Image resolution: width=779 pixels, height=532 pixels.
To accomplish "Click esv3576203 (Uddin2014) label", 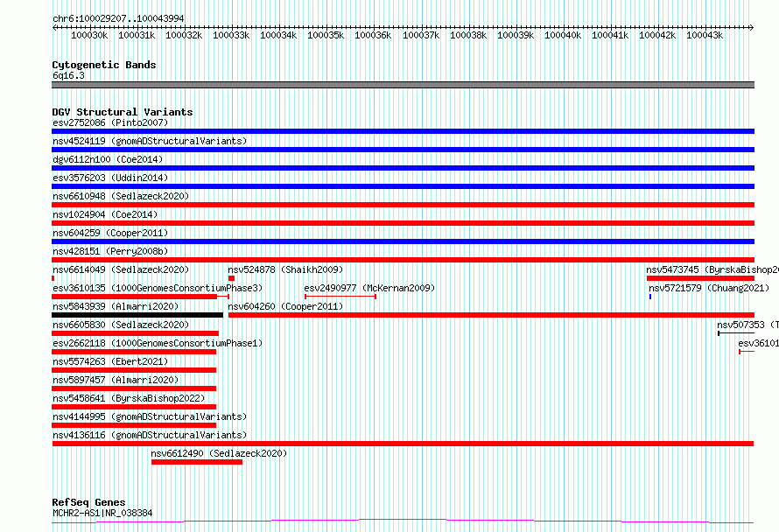I will click(x=110, y=178).
